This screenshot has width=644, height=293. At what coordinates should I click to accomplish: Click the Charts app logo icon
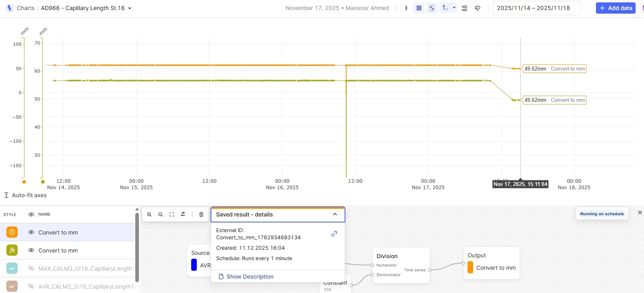click(10, 8)
